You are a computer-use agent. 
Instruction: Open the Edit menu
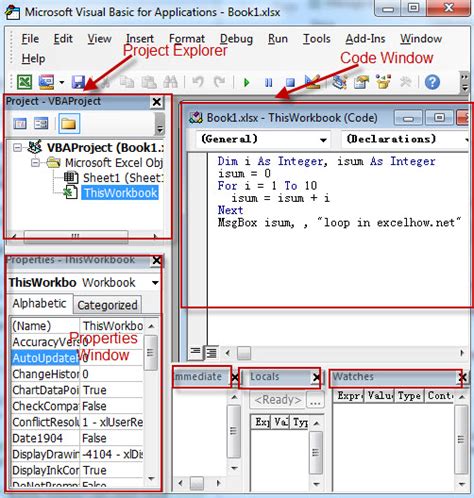pos(63,39)
